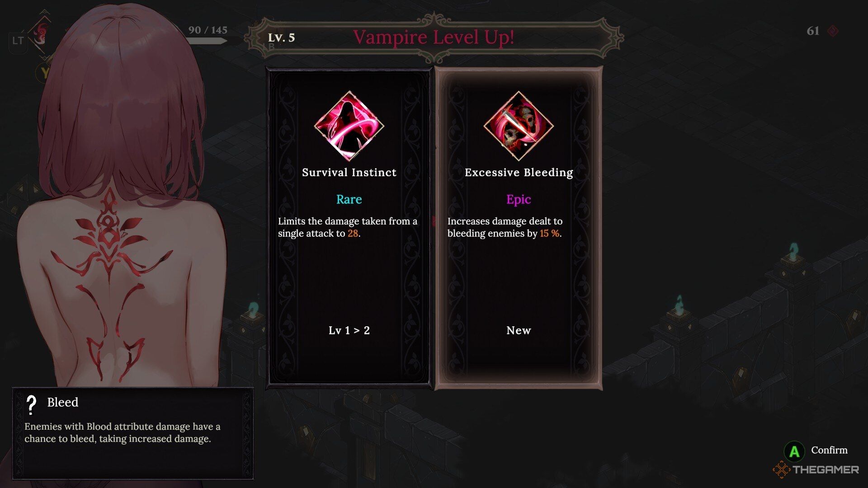868x488 pixels.
Task: Click the red flame character emblem
Action: tap(42, 35)
